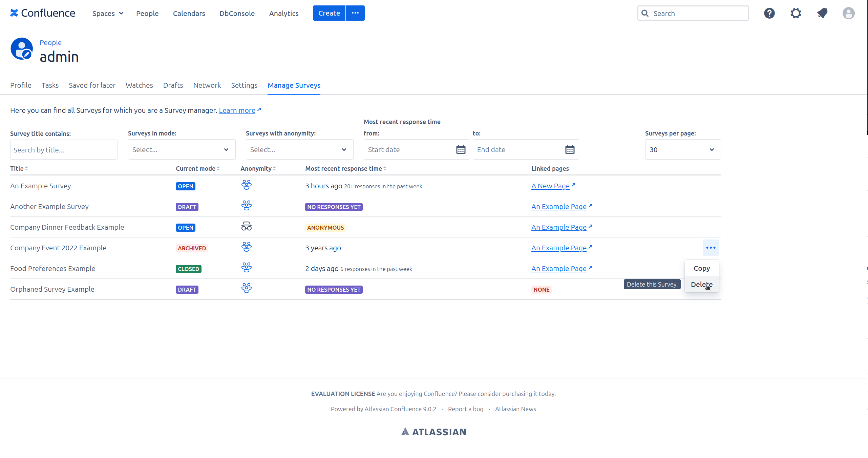Select Delete from the survey context menu
This screenshot has height=458, width=868.
(x=701, y=285)
